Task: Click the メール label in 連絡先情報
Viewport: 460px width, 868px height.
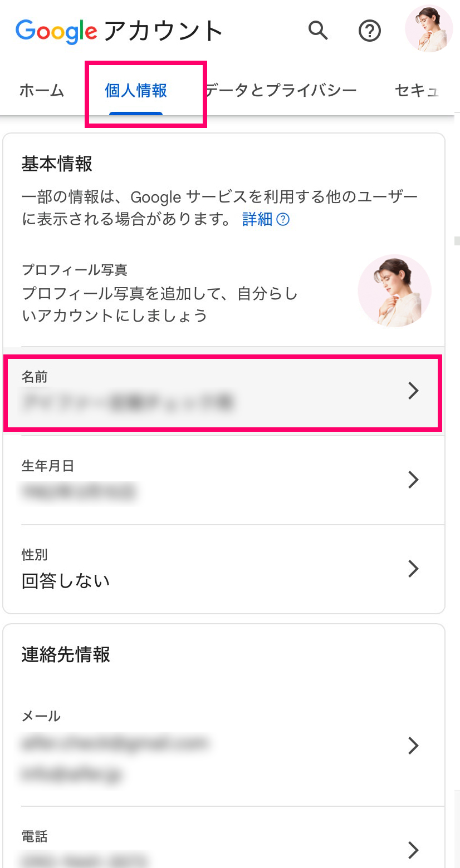Action: (41, 716)
